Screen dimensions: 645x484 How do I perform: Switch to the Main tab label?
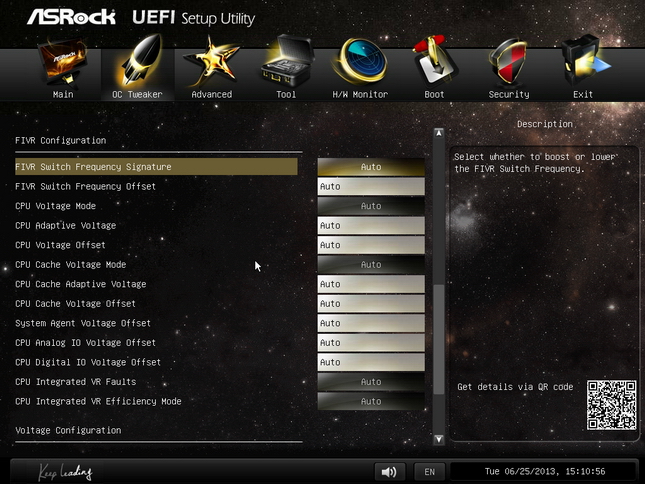click(x=63, y=95)
